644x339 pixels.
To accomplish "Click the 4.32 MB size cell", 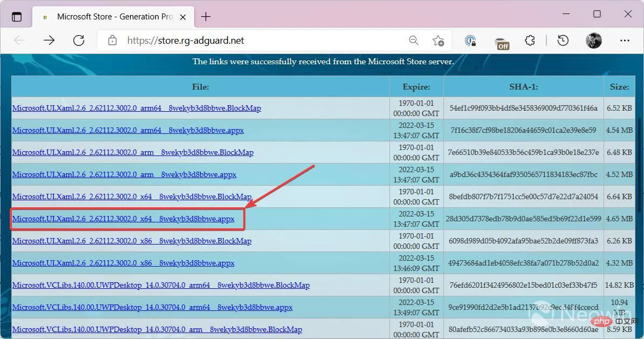I will pos(619,263).
